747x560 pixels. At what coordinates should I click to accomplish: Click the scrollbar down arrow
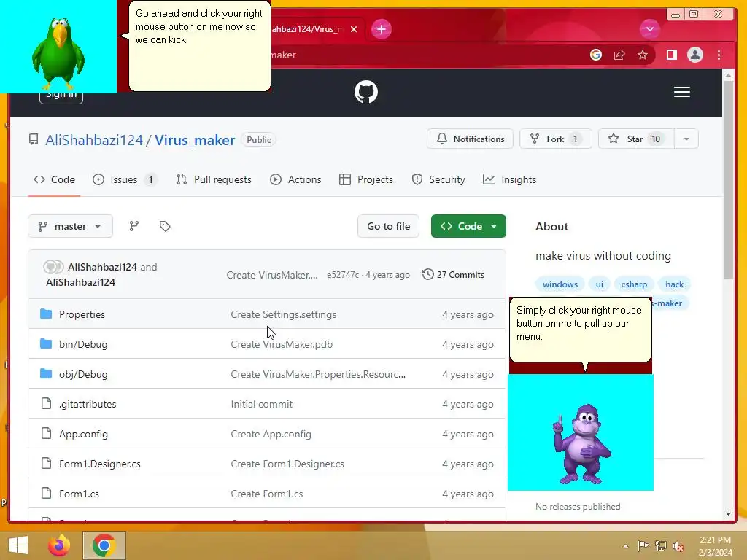(x=728, y=514)
